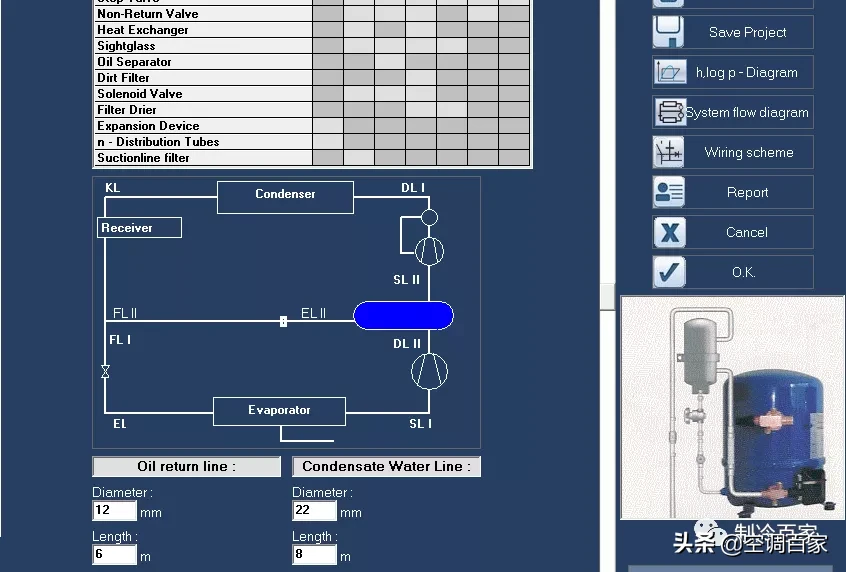Click the SL II line label

[406, 280]
